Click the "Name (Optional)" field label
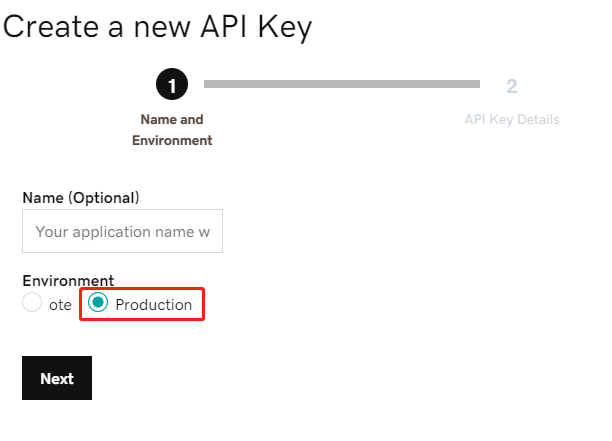Image resolution: width=612 pixels, height=441 pixels. 81,197
